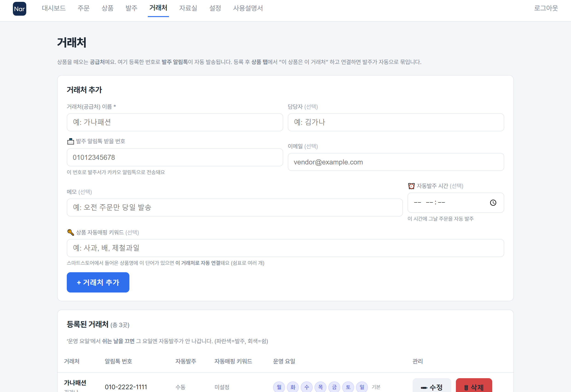Viewport: 571px width, 392px height.
Task: Toggle 화 operating day for 가나패션
Action: coord(293,387)
